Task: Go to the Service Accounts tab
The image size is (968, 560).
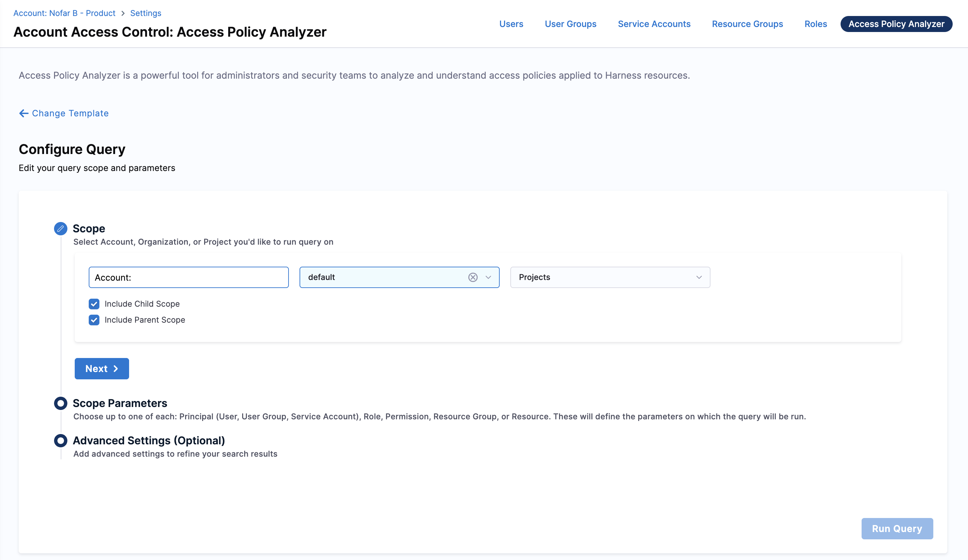Action: [654, 24]
